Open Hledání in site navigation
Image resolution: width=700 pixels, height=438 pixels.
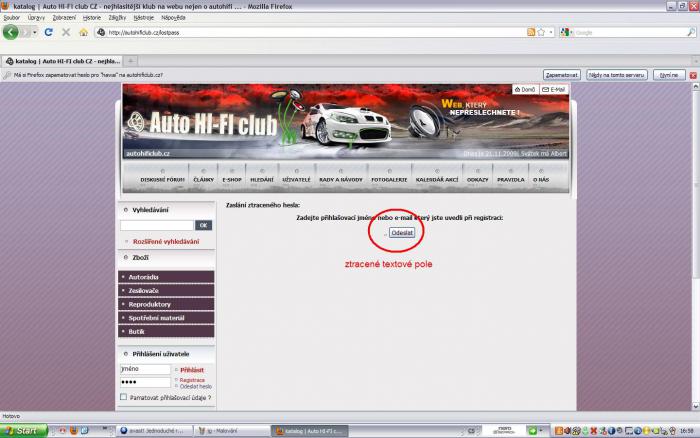tap(262, 177)
